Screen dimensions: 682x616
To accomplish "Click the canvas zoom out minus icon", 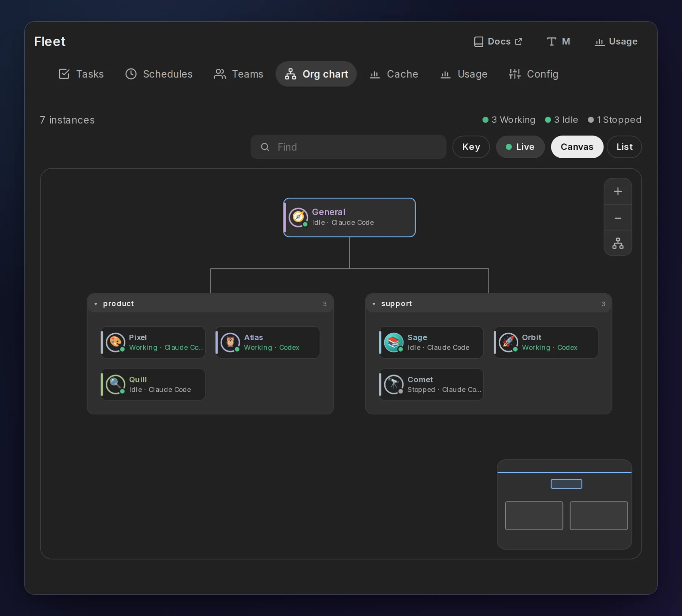I will tap(617, 218).
